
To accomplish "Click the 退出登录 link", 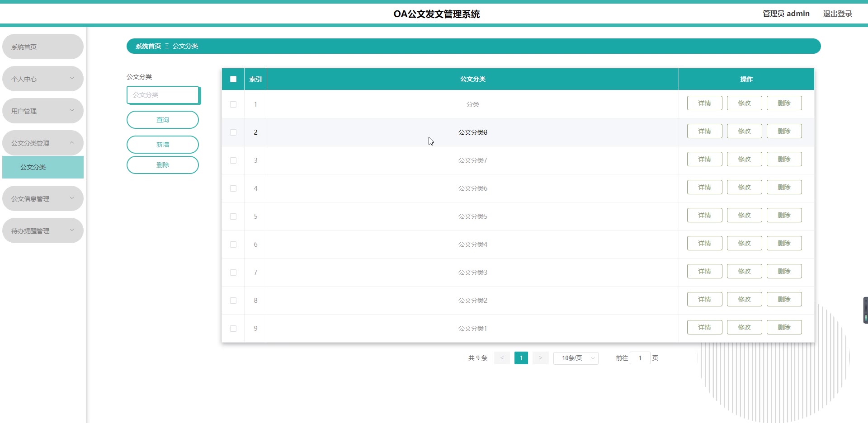I will click(837, 14).
